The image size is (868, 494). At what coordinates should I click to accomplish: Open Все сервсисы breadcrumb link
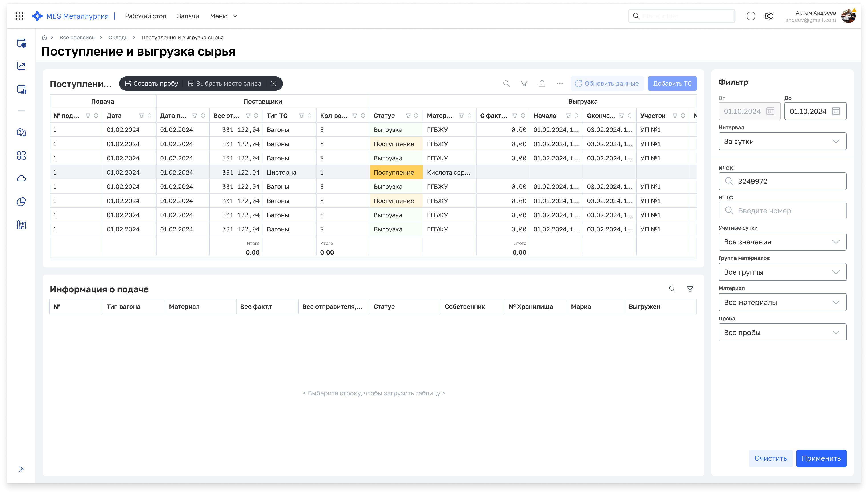coord(77,37)
